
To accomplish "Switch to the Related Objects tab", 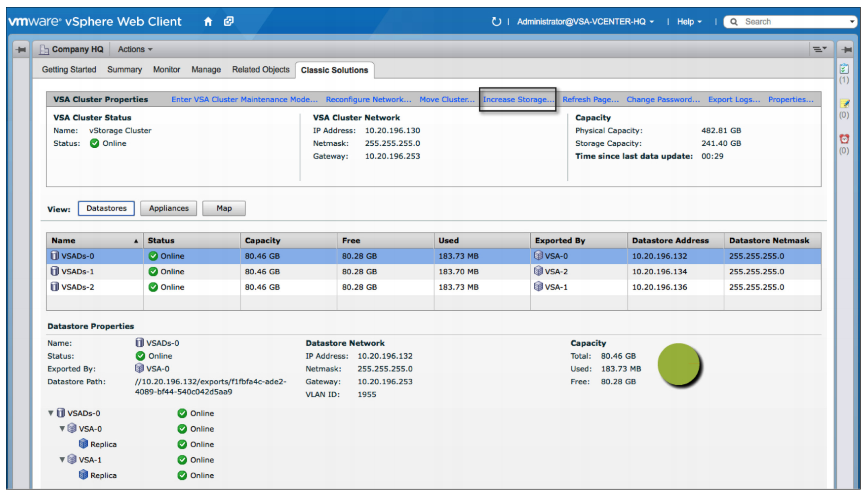I will 261,70.
